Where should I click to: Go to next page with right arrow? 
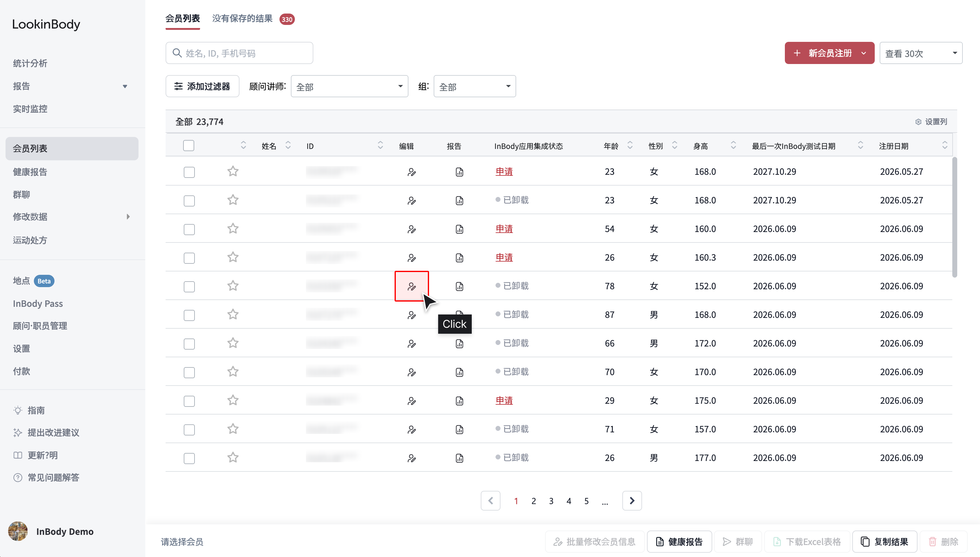[x=632, y=501]
